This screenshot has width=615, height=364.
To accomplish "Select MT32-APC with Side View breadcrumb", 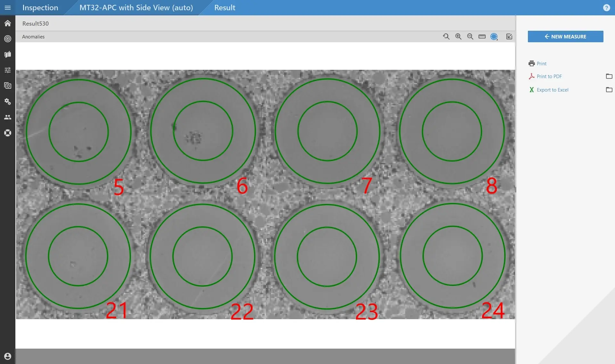I will (x=136, y=8).
